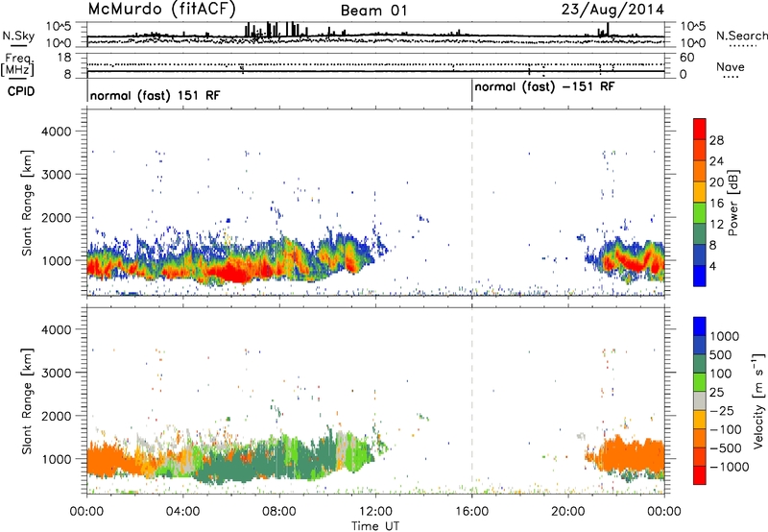Click the '2000' tick on velocity panel
Screen dimensions: 768x532
(56, 416)
